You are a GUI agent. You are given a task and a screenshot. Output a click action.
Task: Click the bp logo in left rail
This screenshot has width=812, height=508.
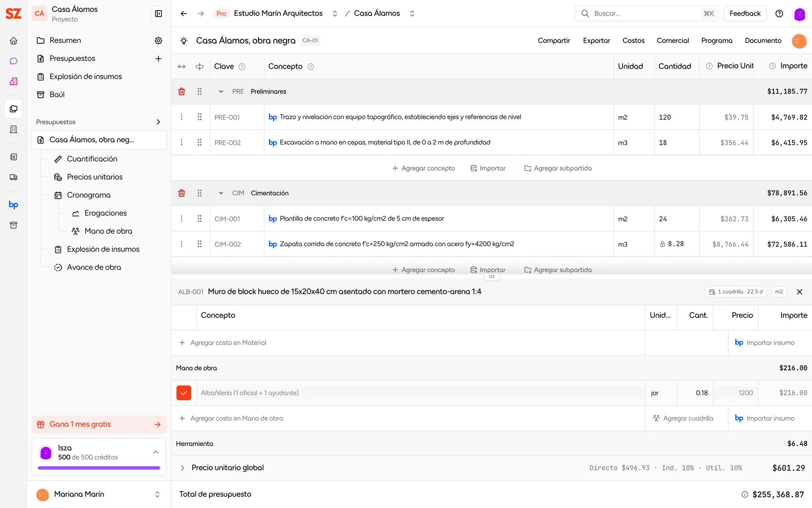[x=14, y=205]
